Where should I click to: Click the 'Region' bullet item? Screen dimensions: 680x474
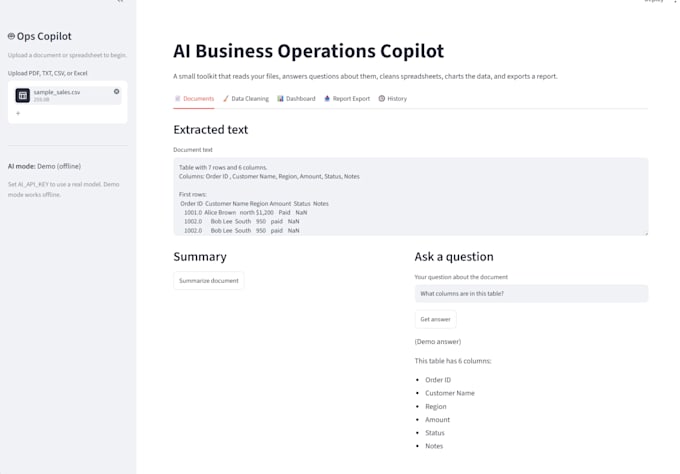pos(435,406)
